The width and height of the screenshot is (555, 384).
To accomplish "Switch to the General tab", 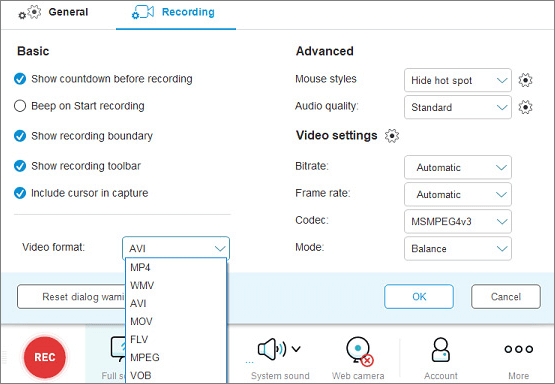I will point(52,12).
